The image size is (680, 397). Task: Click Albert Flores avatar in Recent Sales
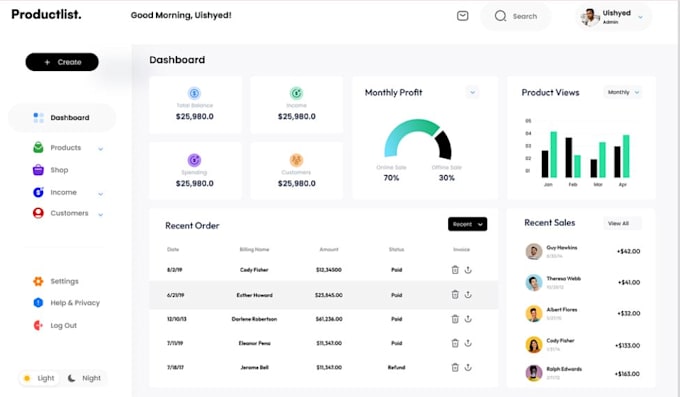click(x=534, y=314)
